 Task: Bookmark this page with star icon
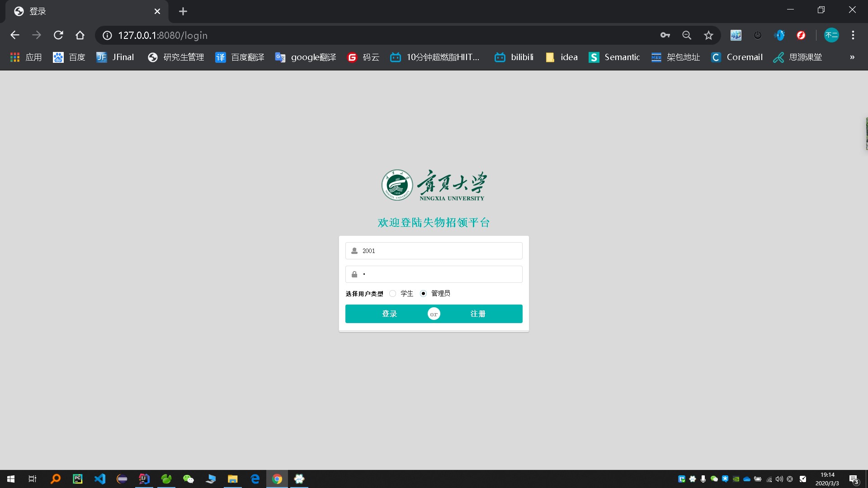708,35
